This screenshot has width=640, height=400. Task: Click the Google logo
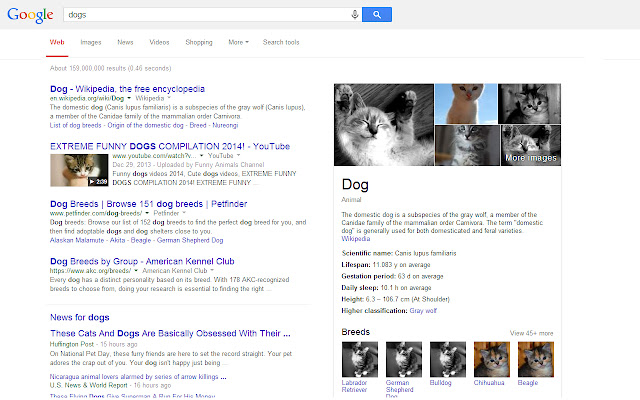coord(30,15)
